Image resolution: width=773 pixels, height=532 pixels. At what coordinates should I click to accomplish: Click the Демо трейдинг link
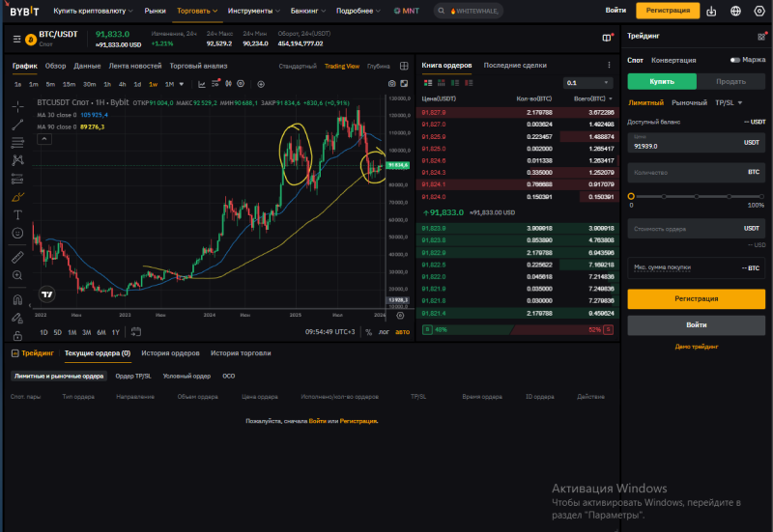[696, 346]
